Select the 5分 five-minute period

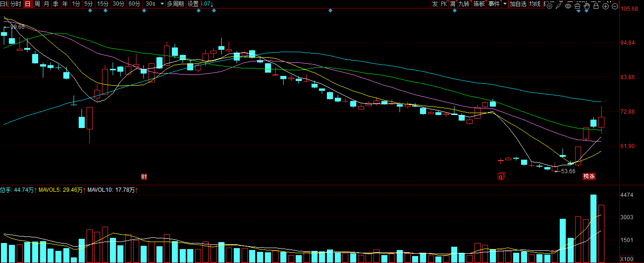88,4
